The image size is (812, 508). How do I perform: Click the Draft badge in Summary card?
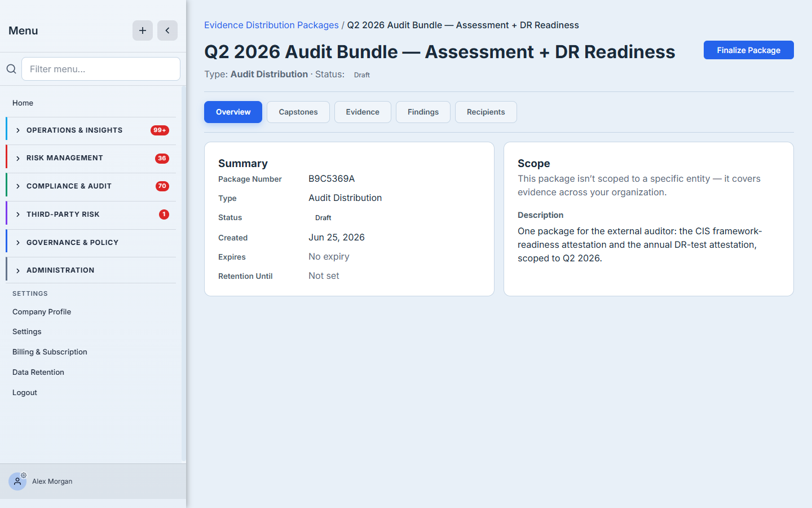click(x=323, y=217)
